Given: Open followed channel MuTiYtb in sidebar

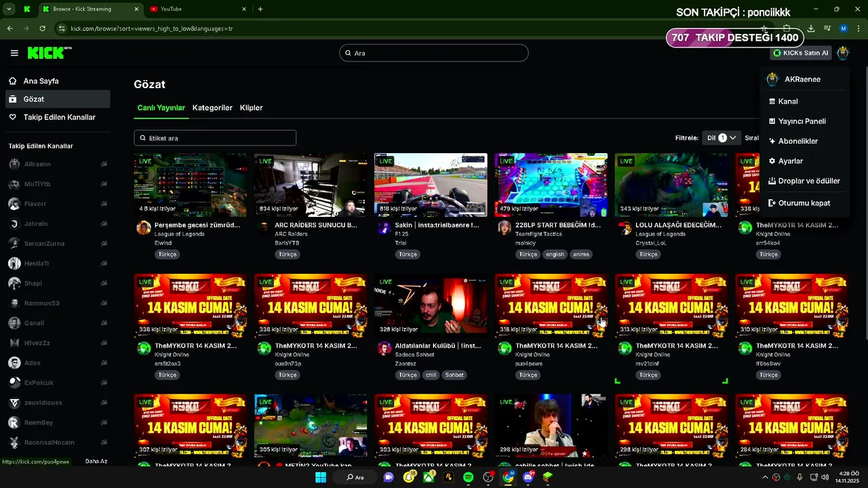Looking at the screenshot, I should (57, 184).
